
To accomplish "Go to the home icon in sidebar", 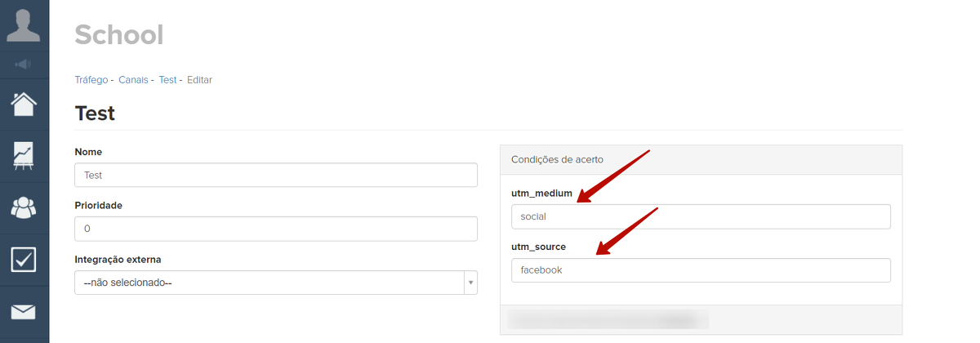I will (x=24, y=105).
